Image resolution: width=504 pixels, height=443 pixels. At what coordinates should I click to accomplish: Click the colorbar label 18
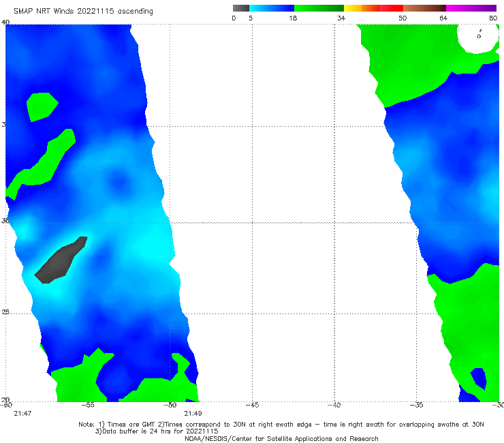(293, 18)
